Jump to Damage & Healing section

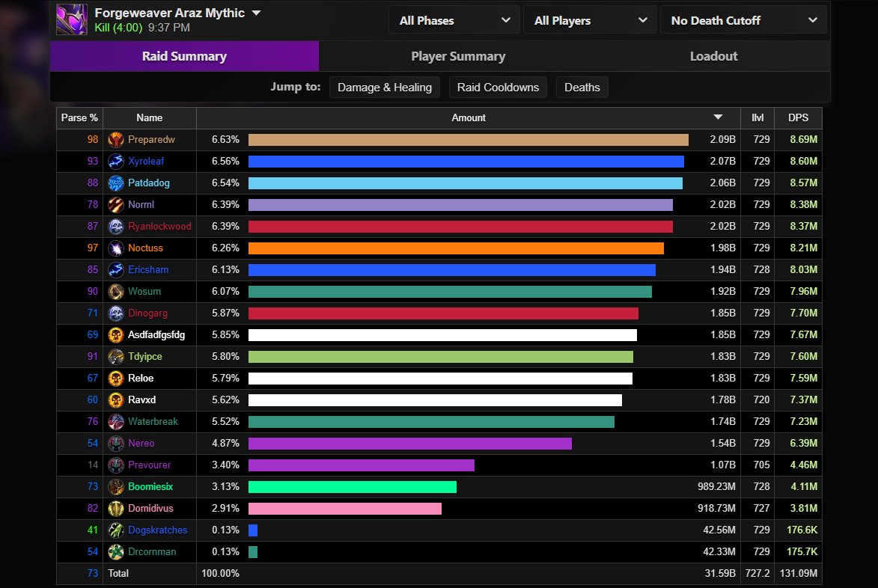click(385, 88)
